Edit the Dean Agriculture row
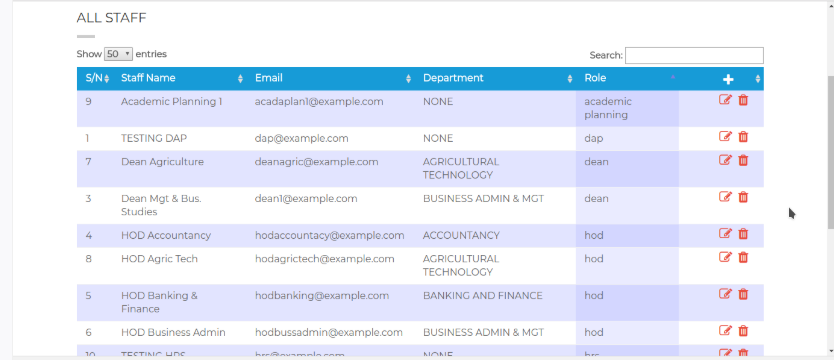The image size is (834, 360). [x=725, y=160]
